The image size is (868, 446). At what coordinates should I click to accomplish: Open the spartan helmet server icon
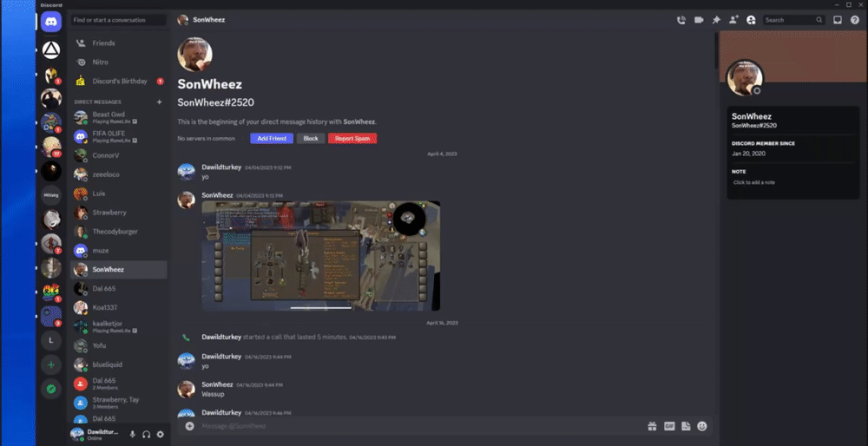tap(51, 75)
